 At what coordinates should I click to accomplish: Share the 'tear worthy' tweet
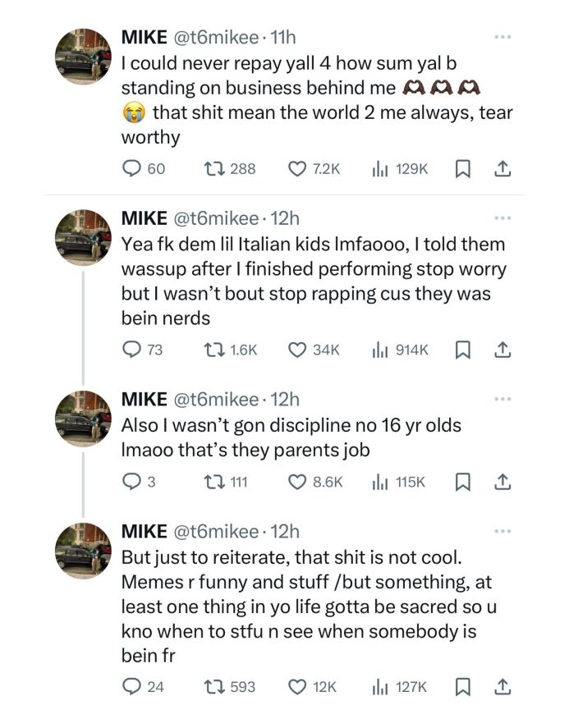point(503,169)
